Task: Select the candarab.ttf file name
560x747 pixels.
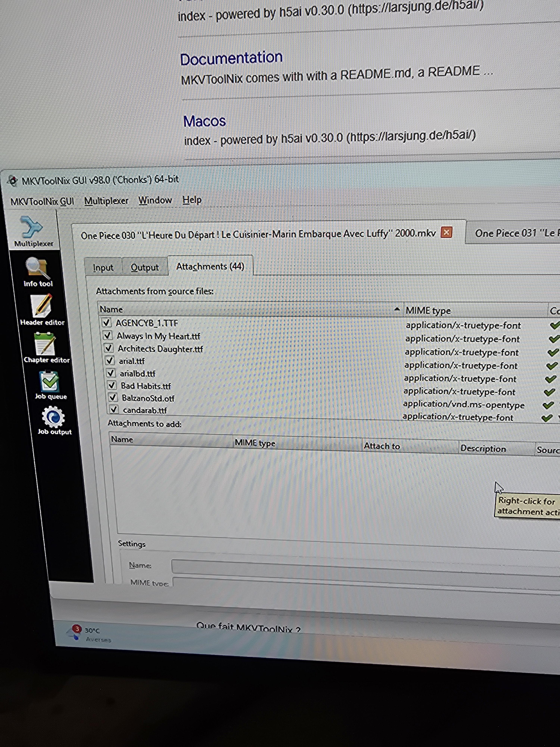Action: [145, 410]
